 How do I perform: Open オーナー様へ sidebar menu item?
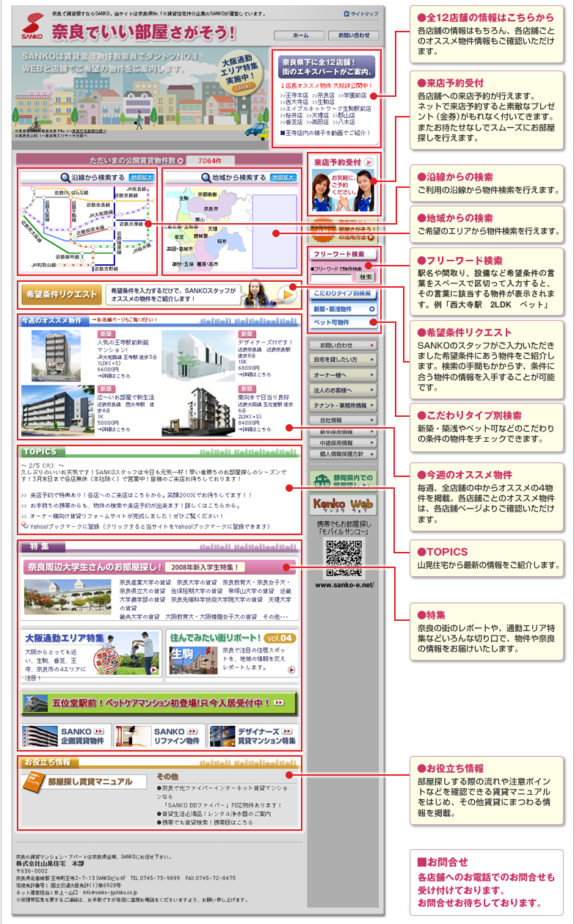344,375
